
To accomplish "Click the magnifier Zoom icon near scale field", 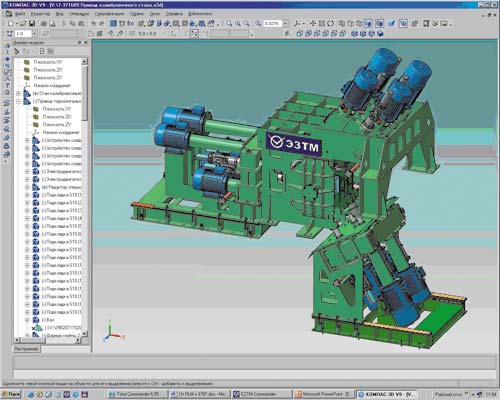I will [258, 23].
